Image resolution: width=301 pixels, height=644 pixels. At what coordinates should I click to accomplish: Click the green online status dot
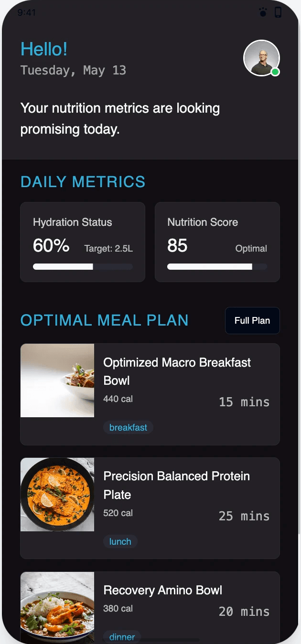275,72
